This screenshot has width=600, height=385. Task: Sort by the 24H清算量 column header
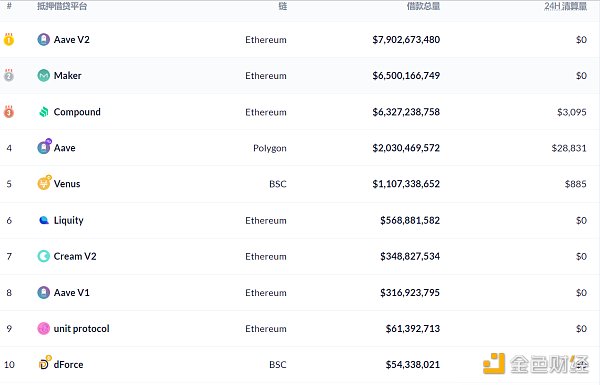coord(566,6)
